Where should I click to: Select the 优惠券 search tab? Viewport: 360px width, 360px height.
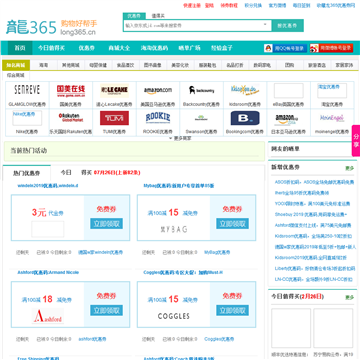click(134, 16)
